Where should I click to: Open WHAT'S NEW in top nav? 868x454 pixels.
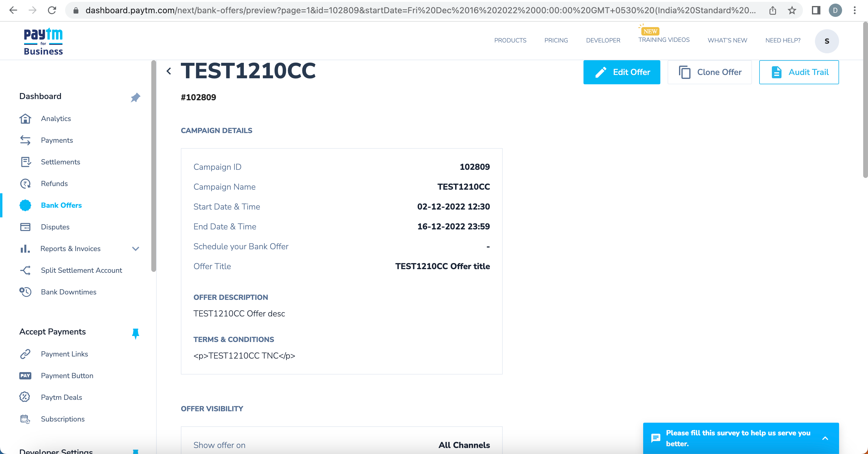[x=727, y=40]
